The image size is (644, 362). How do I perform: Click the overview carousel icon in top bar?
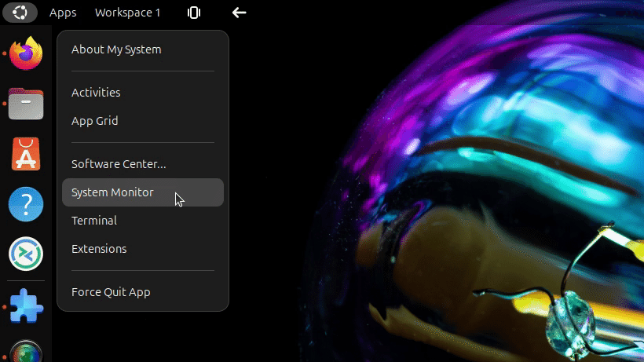[194, 13]
